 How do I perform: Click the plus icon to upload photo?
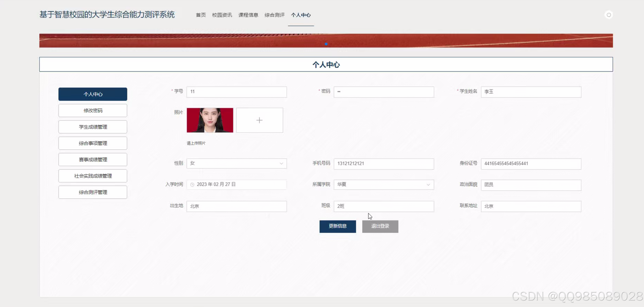coord(259,120)
